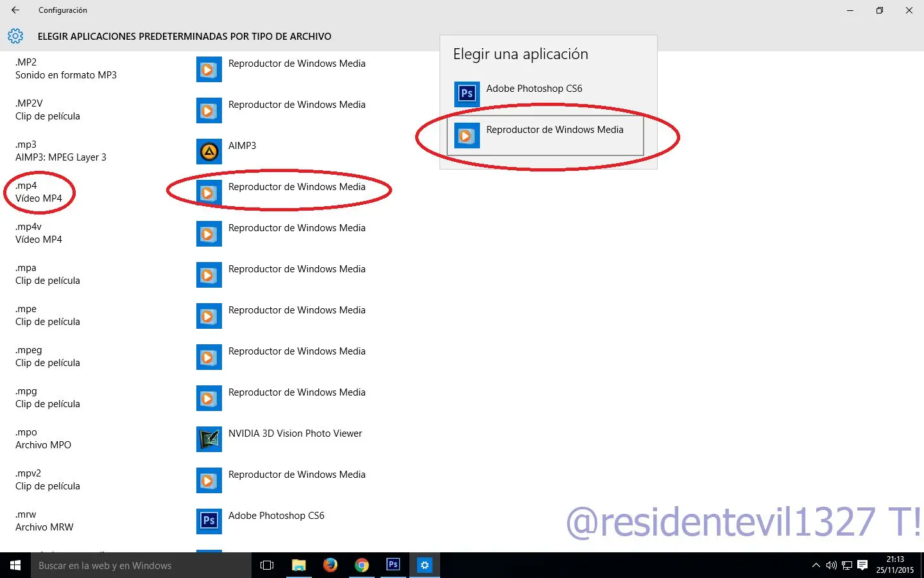Click the 'Configuración' window title text
Screen dimensions: 924x578
coord(62,10)
